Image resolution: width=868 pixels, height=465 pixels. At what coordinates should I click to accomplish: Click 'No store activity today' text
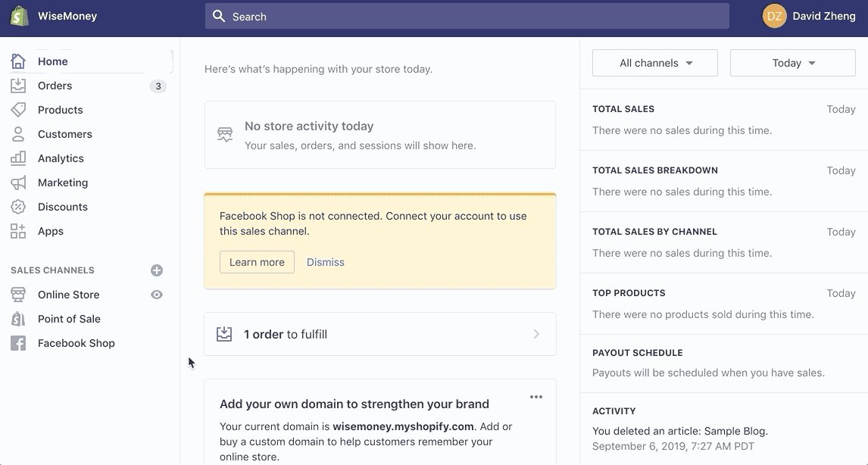309,126
